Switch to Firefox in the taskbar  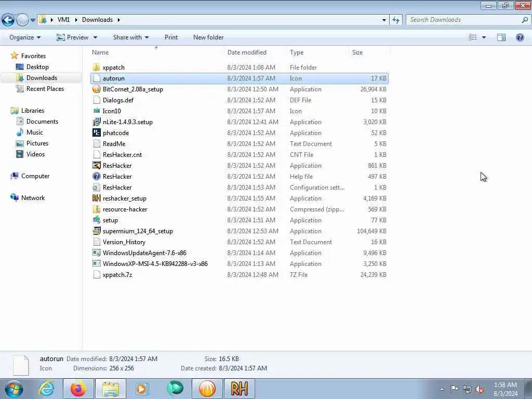78,389
